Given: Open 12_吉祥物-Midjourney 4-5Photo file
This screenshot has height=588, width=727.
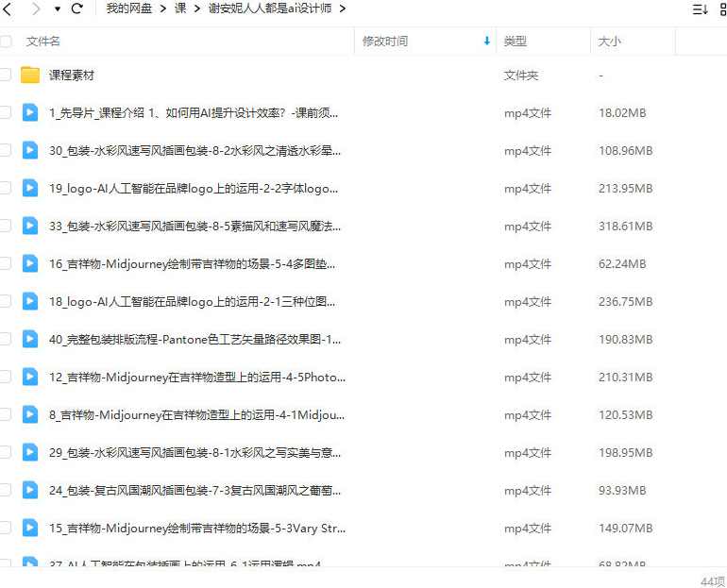Looking at the screenshot, I should tap(197, 378).
